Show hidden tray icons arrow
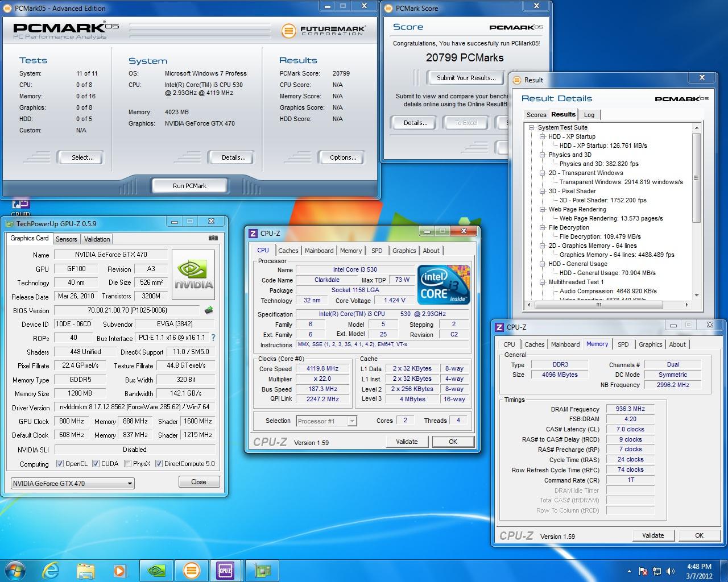The width and height of the screenshot is (728, 582). [629, 571]
